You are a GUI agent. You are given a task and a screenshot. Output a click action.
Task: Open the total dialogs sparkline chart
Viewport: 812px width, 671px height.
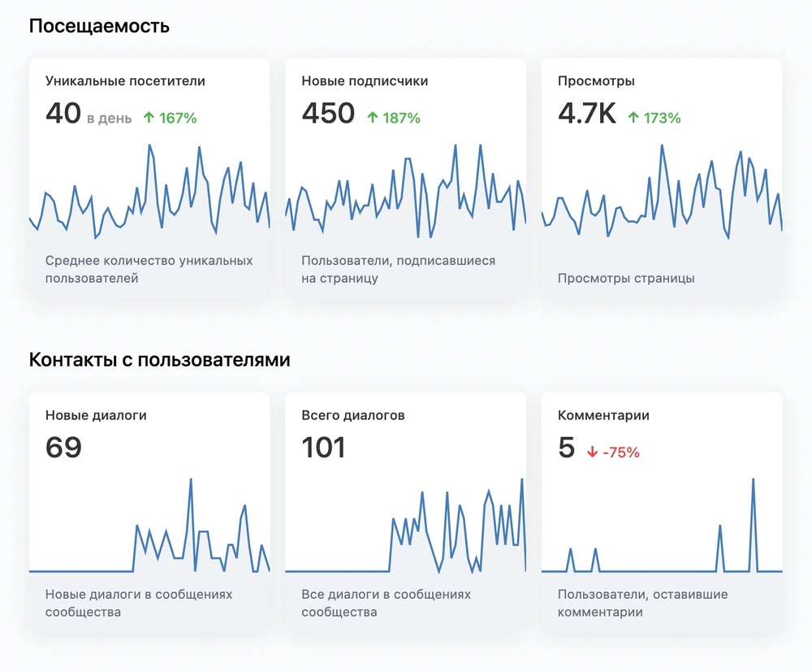tap(406, 526)
